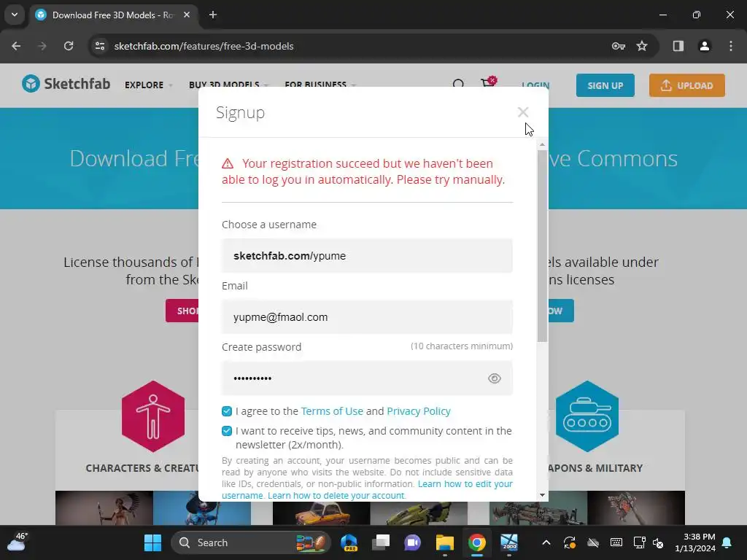Open the clock showing 3:38 PM
The height and width of the screenshot is (560, 747).
(695, 542)
